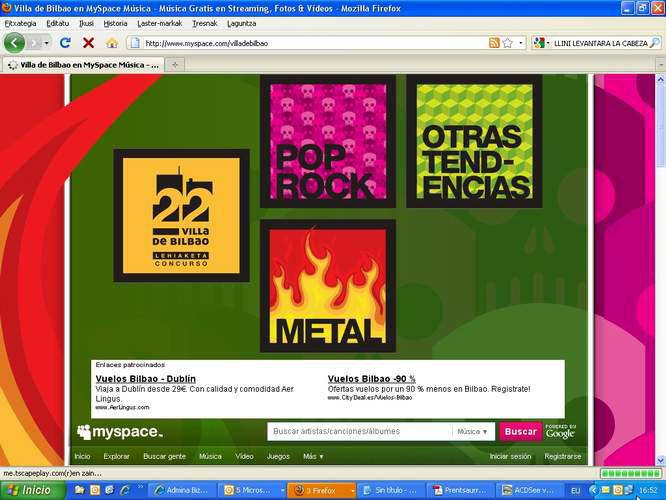Click the 22 Villa de Bilbao concurso logo
This screenshot has width=666, height=500.
[x=181, y=215]
